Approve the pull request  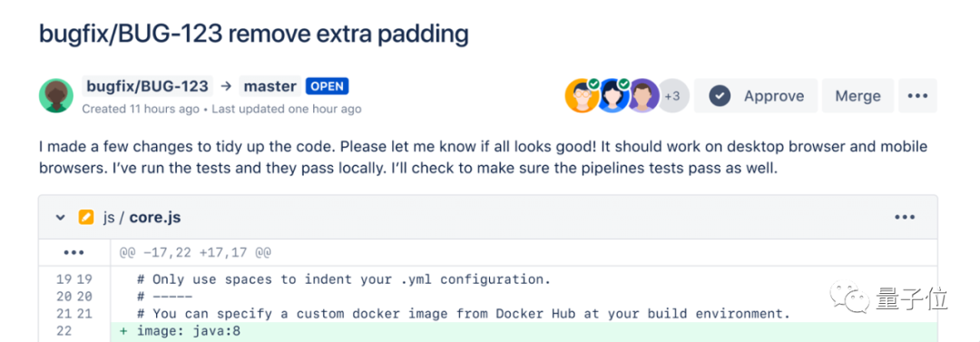click(x=756, y=95)
